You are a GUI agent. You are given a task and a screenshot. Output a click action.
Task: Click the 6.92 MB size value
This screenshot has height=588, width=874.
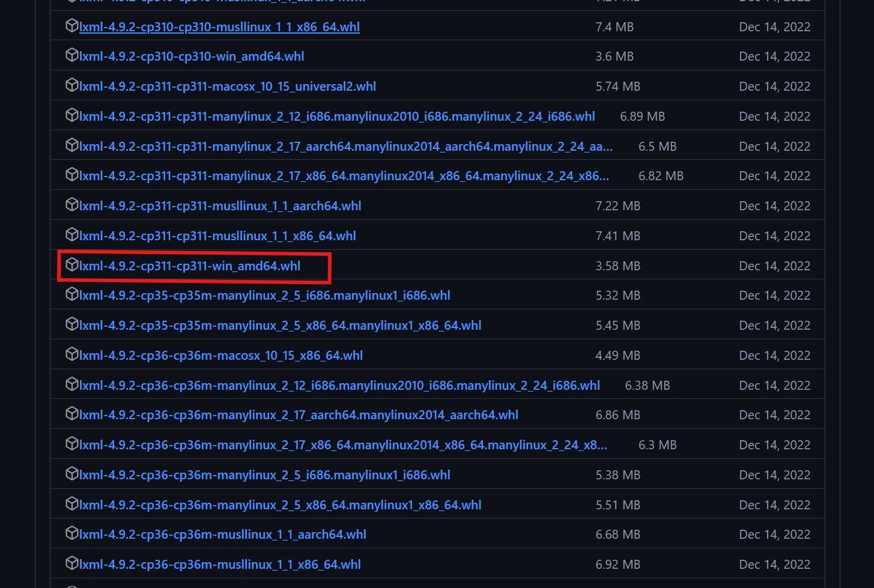click(618, 565)
